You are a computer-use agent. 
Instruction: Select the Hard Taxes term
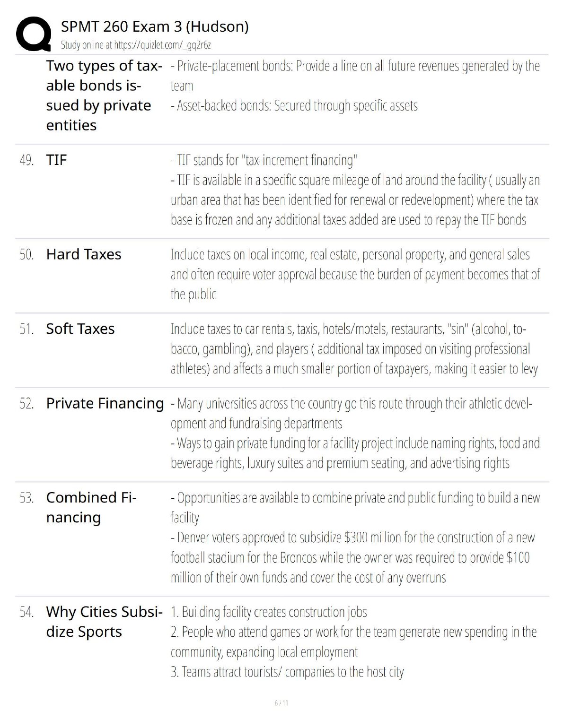point(84,254)
